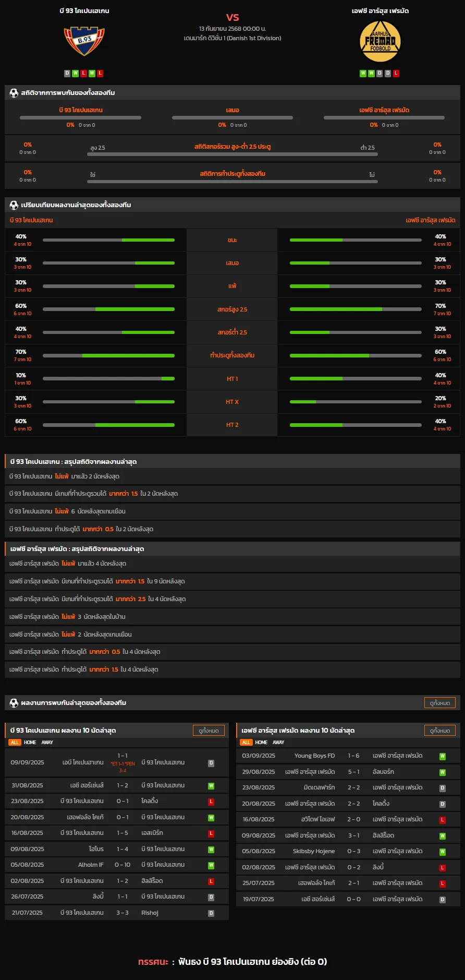
Task: Open view-all button for B.93 last 10 matches
Action: point(209,731)
